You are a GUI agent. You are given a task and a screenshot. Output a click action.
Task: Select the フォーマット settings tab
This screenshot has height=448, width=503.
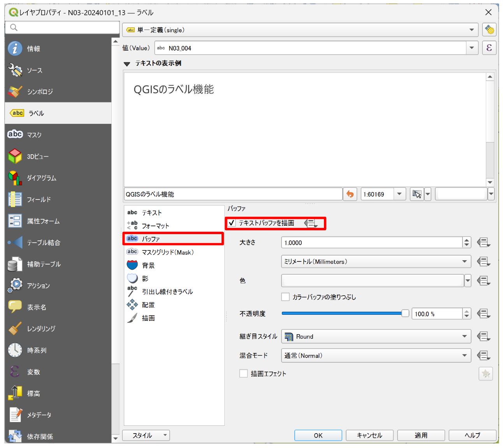[x=174, y=226]
